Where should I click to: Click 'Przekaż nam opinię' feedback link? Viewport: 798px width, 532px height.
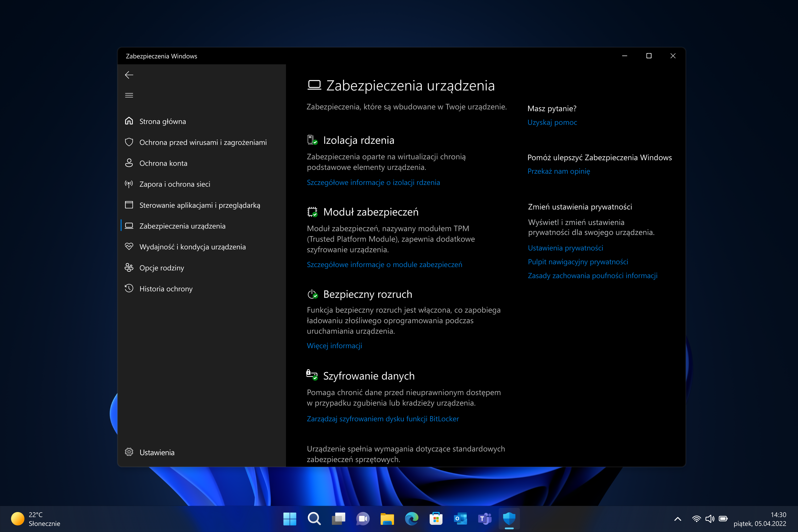(558, 171)
